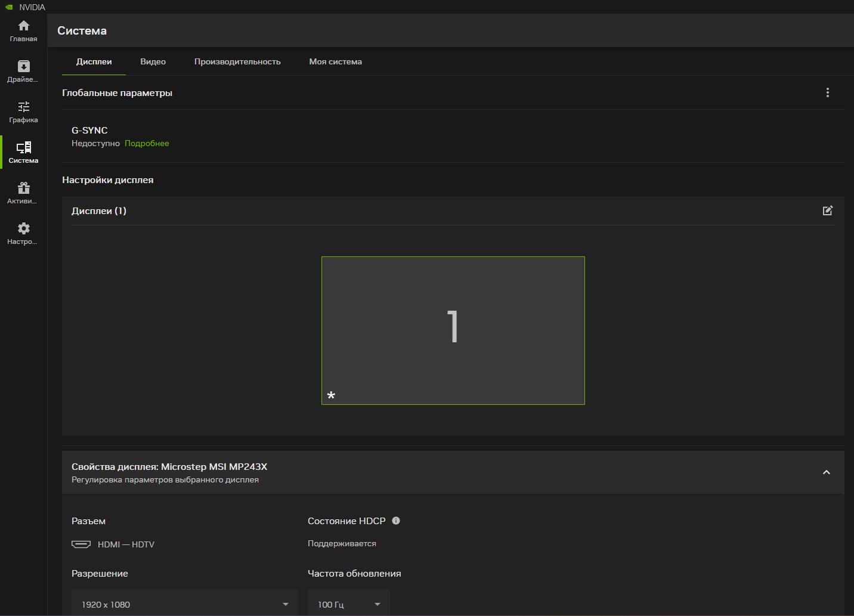Viewport: 854px width, 616px height.
Task: Click the Частота обновления label
Action: coord(354,573)
